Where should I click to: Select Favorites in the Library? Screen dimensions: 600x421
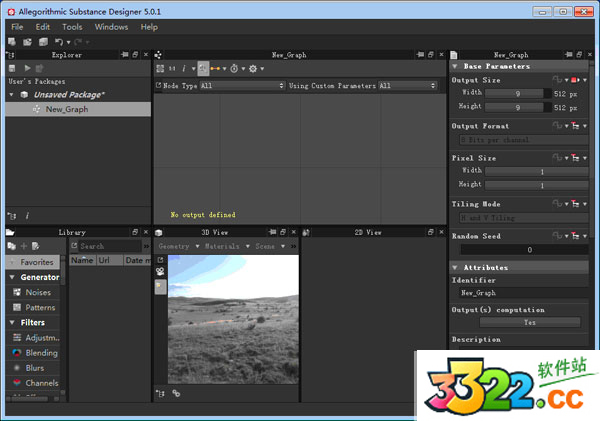click(33, 262)
